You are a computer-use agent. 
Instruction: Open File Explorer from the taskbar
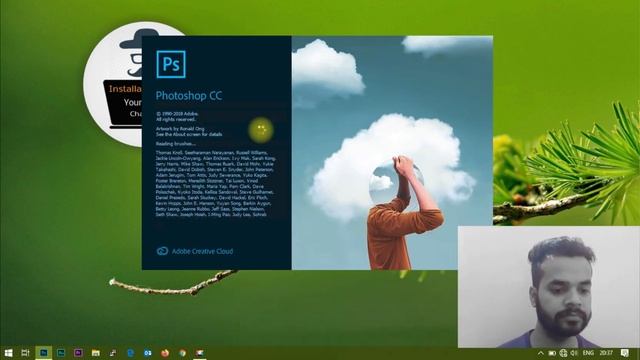pyautogui.click(x=96, y=353)
